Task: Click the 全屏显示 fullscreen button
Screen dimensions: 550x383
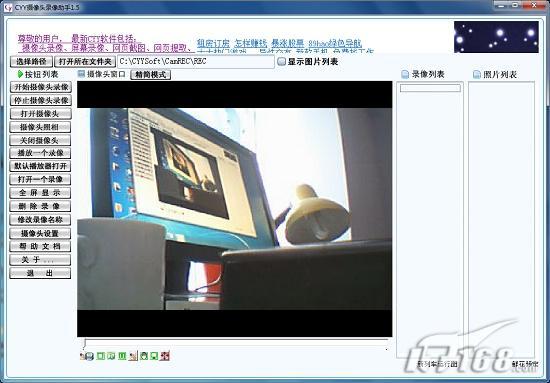Action: tap(40, 193)
